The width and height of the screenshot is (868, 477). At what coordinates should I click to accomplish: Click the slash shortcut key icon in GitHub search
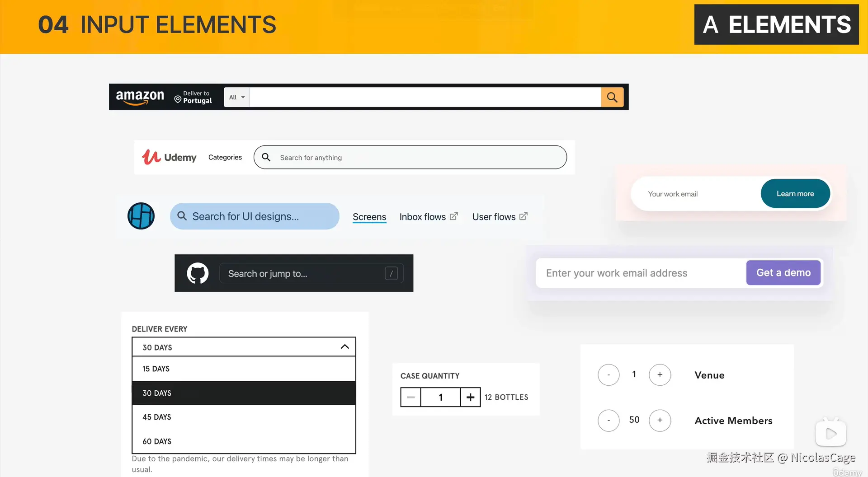click(392, 273)
